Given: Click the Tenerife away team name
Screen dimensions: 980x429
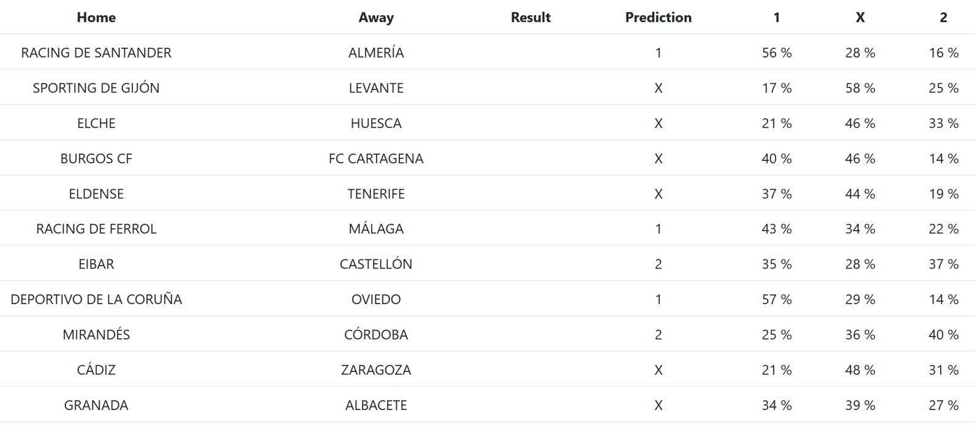Looking at the screenshot, I should coord(376,194).
